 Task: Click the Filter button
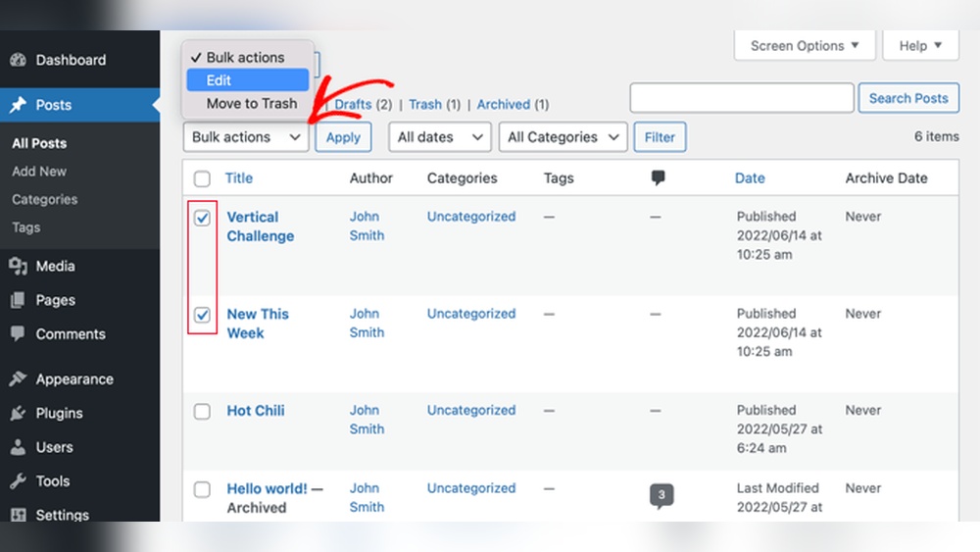coord(660,137)
